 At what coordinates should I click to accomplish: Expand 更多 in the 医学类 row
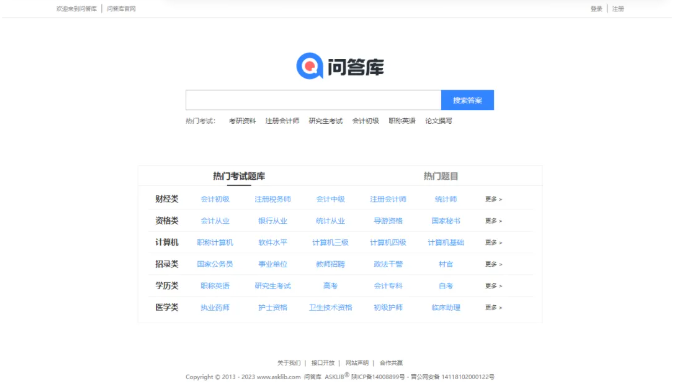tap(493, 308)
